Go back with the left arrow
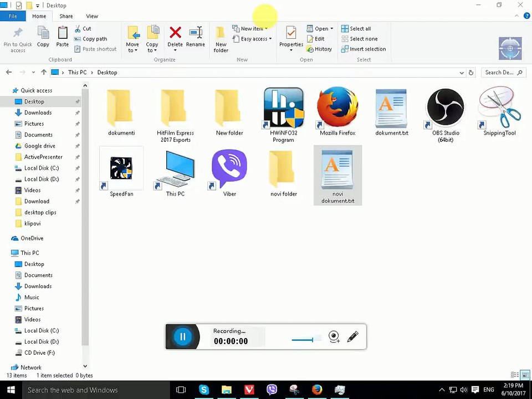 click(9, 72)
